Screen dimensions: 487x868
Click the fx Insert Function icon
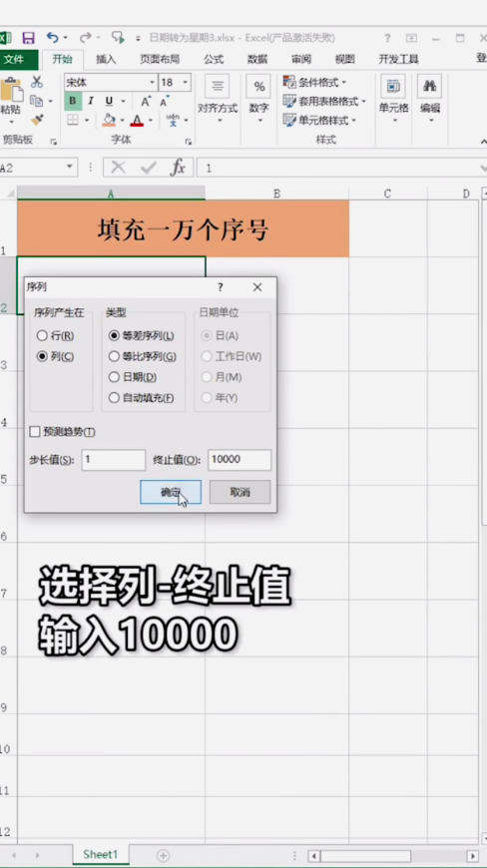[x=178, y=168]
